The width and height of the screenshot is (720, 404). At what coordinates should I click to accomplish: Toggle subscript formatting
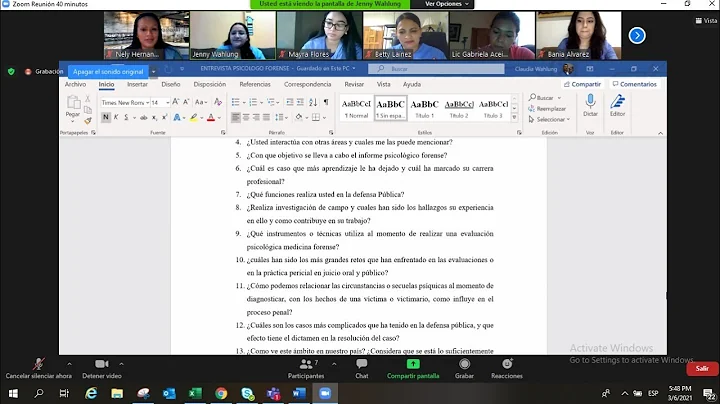pos(155,118)
